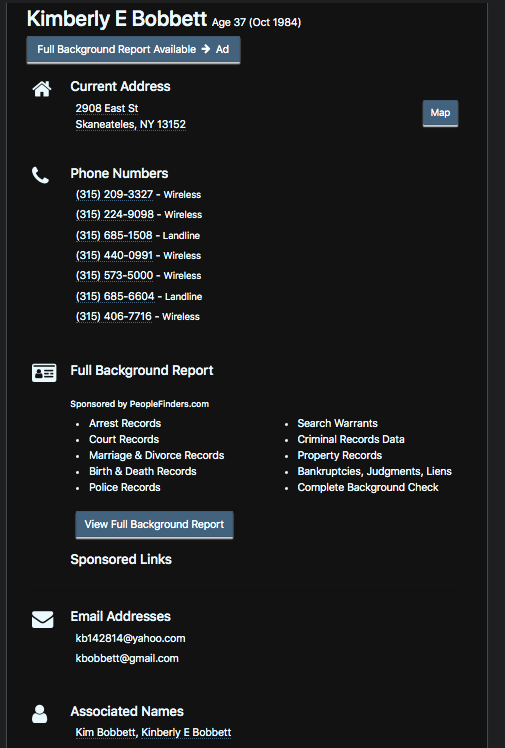The image size is (505, 748).
Task: Open phone number (315) 573-5000
Action: (114, 276)
